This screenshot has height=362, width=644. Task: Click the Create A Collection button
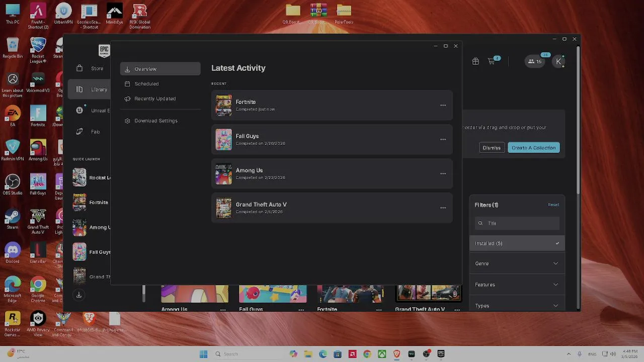[x=534, y=148]
